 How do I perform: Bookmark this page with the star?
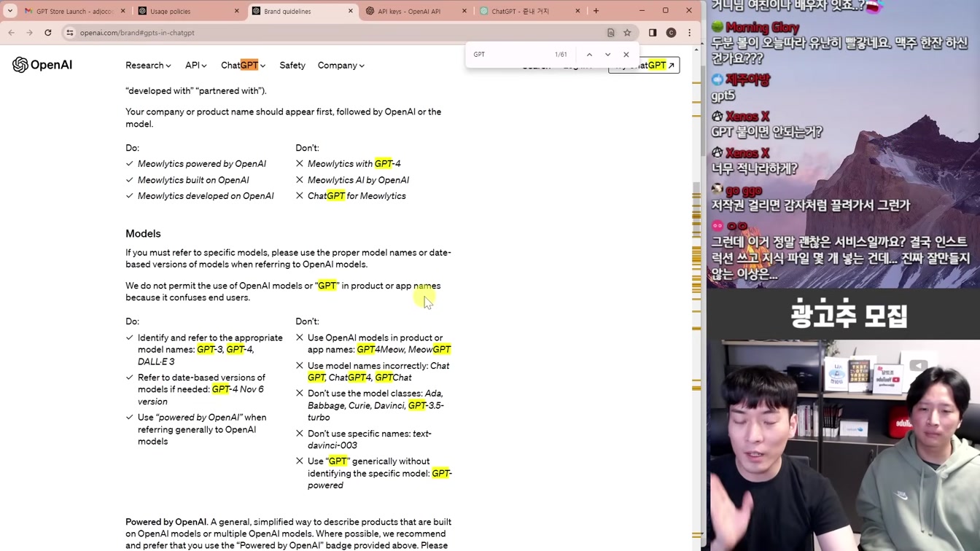[x=627, y=33]
